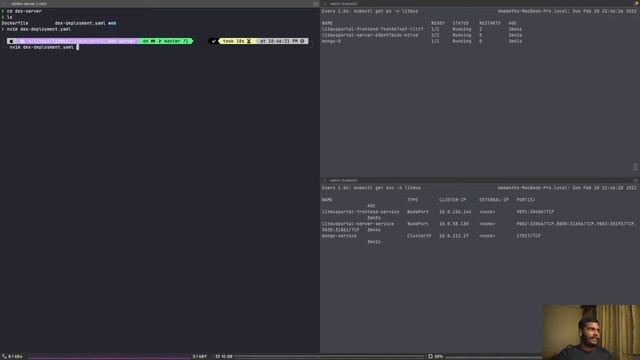This screenshot has height=360, width=640.
Task: Click the 'mongo-0' pod row name
Action: [331, 41]
